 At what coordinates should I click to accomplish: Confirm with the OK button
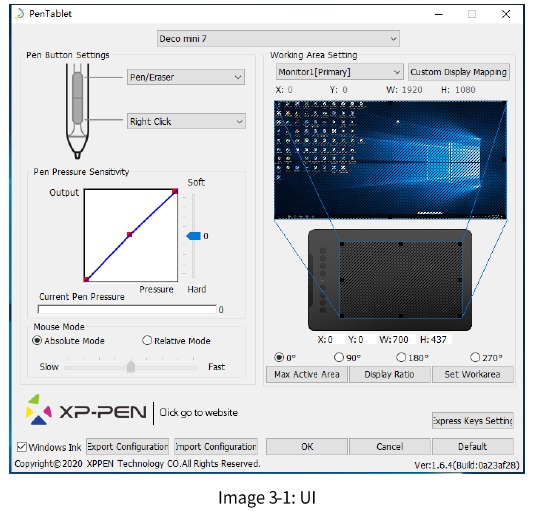[307, 446]
